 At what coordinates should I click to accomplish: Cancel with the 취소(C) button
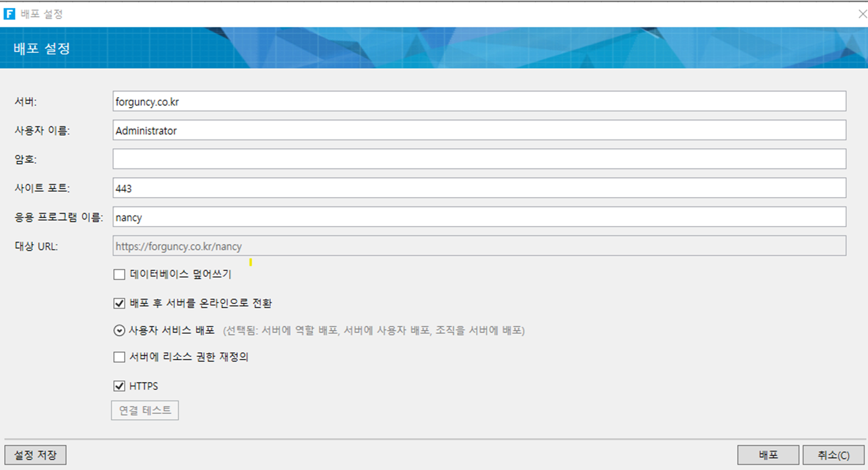[x=833, y=455]
